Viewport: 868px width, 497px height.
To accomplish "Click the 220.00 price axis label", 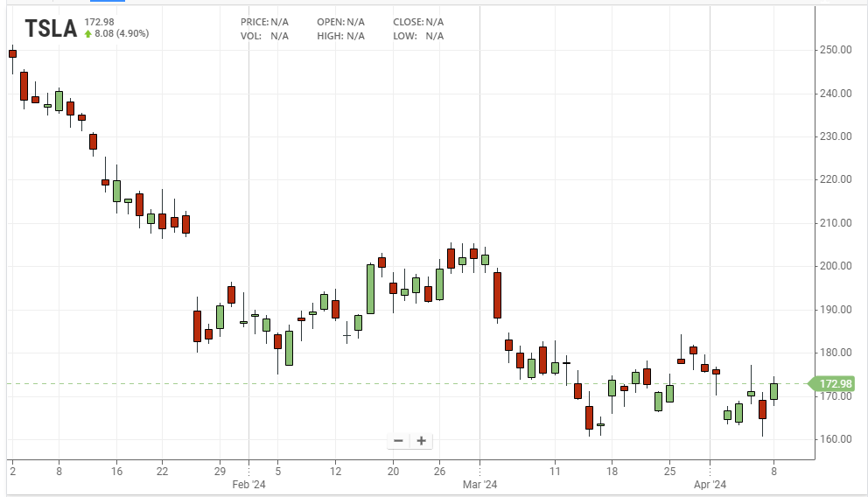I will point(836,179).
